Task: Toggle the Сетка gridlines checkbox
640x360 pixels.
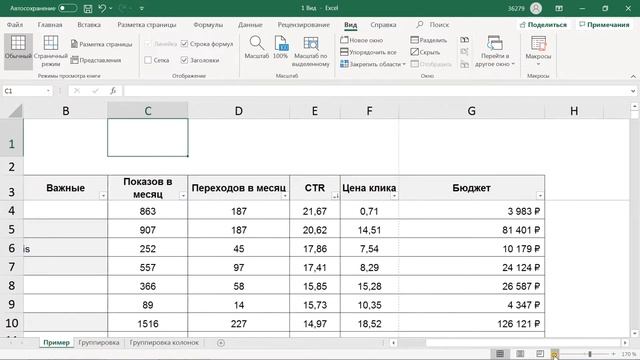Action: [148, 60]
